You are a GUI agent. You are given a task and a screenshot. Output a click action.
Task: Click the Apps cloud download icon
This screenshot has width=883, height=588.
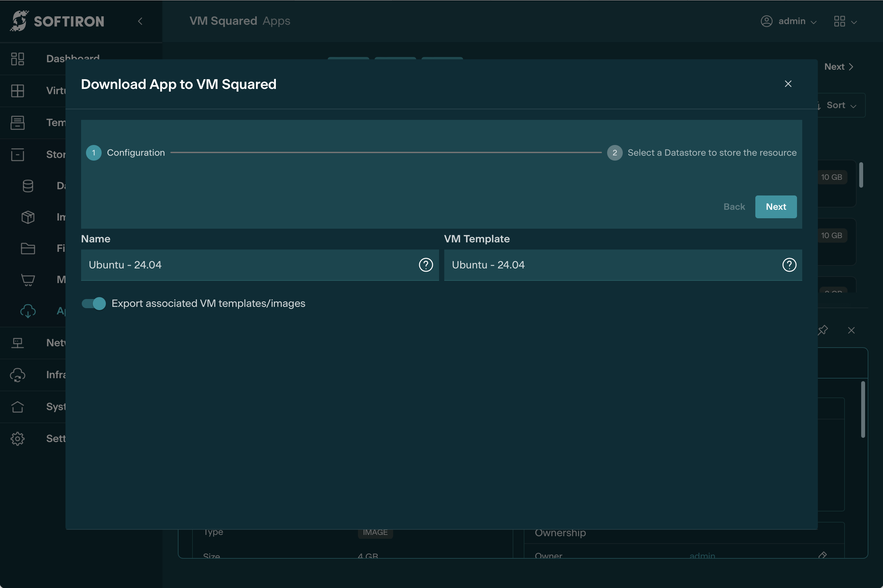coord(28,311)
